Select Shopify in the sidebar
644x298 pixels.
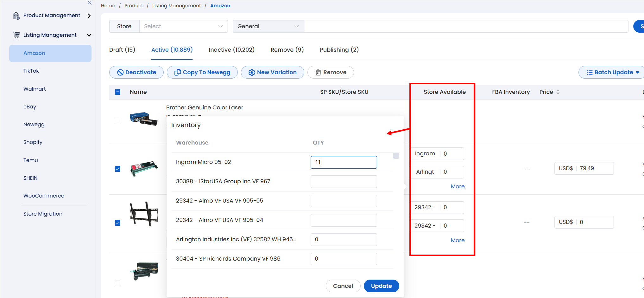[x=33, y=142]
